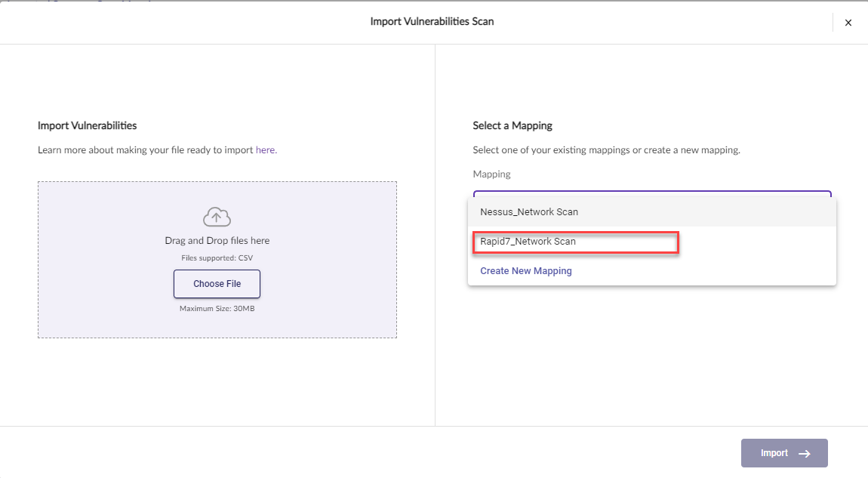Click the 'Select one of your existing mappings' description

606,150
